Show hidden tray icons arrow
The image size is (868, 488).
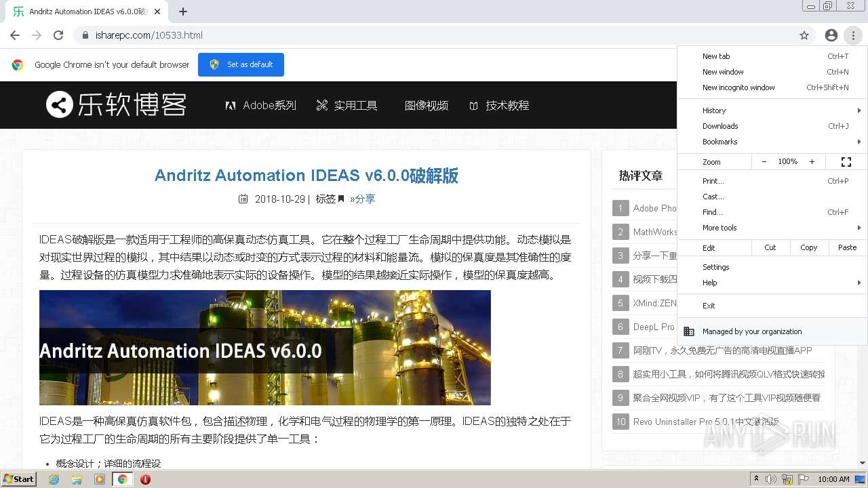pos(756,479)
